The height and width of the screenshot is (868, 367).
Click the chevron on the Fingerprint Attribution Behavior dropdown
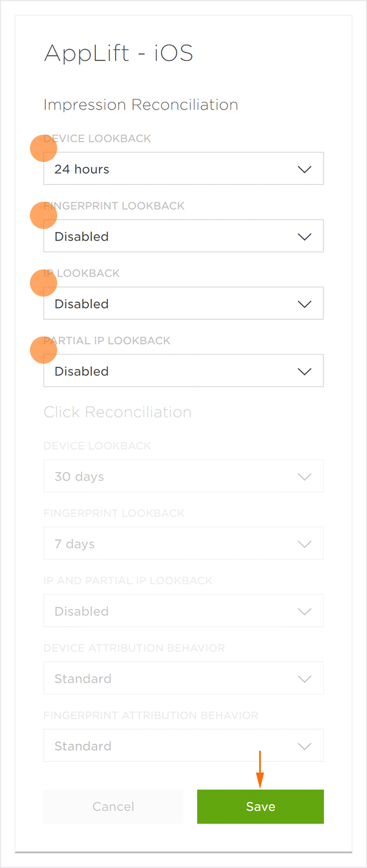(x=304, y=746)
